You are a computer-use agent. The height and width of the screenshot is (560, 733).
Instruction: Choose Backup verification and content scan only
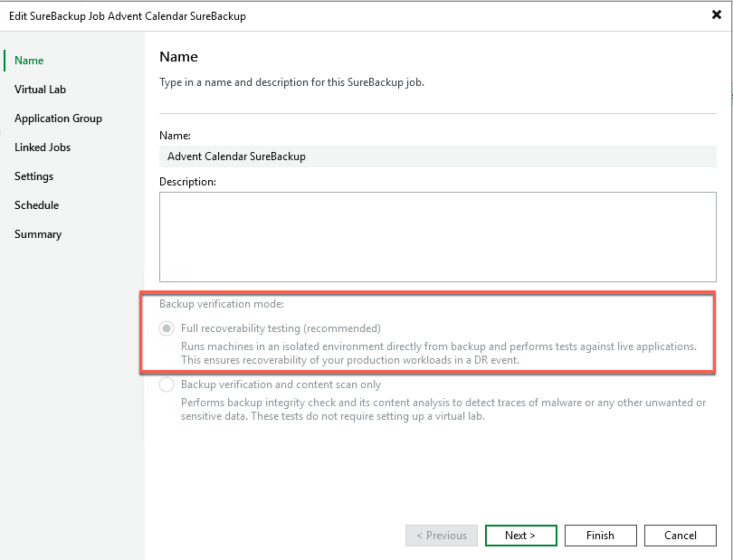167,384
